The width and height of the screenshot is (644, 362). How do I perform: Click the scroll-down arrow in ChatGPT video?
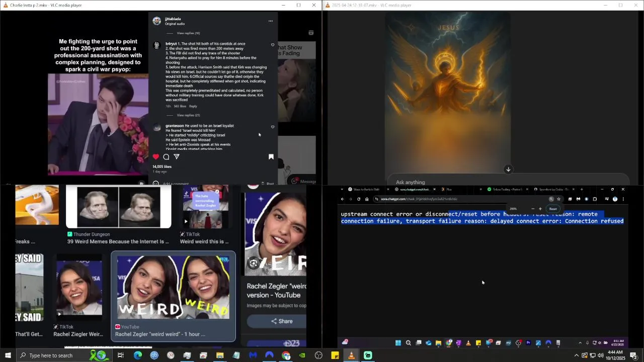pos(508,169)
